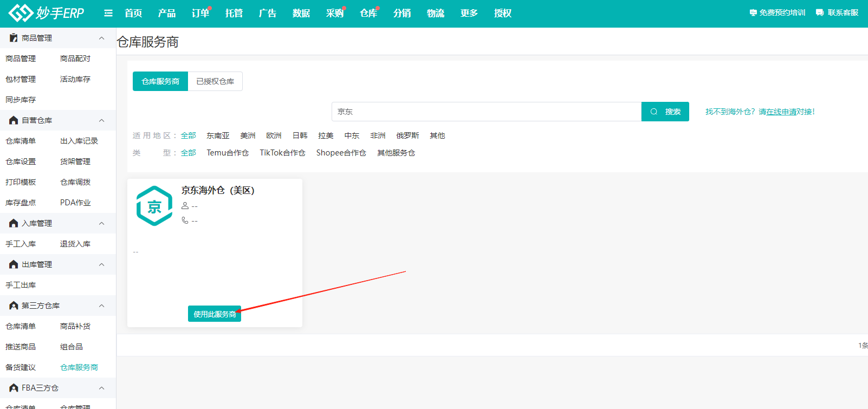Filter type by TikTok合作仓
This screenshot has width=868, height=409.
[282, 153]
